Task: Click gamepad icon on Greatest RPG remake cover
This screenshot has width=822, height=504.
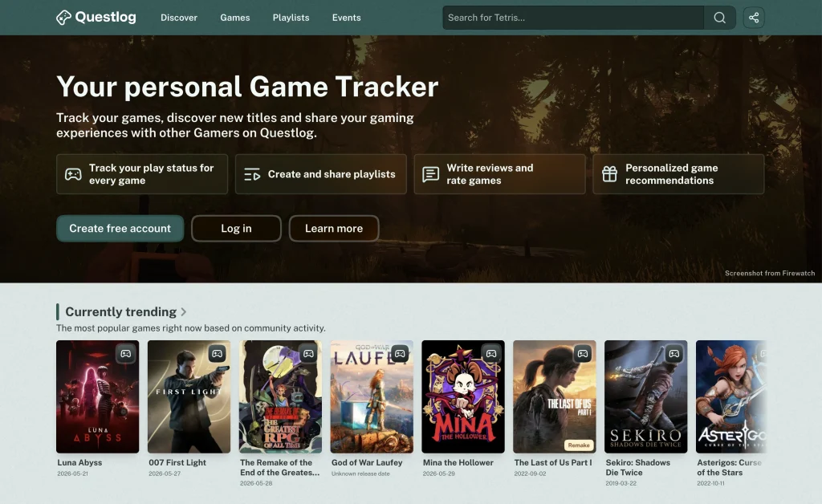Action: pos(308,354)
